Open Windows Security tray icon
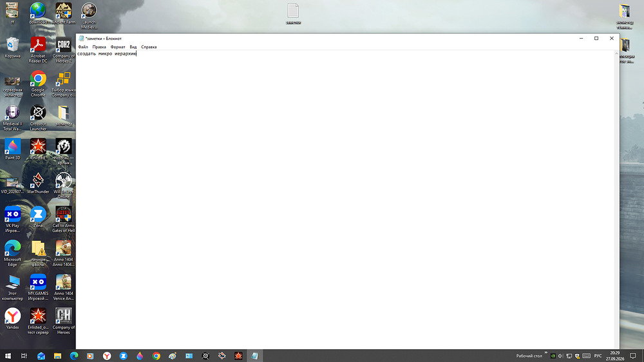Image resolution: width=644 pixels, height=362 pixels. click(x=577, y=356)
